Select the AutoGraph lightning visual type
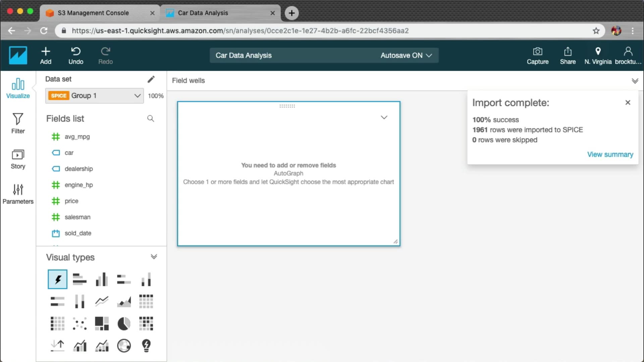 click(58, 279)
